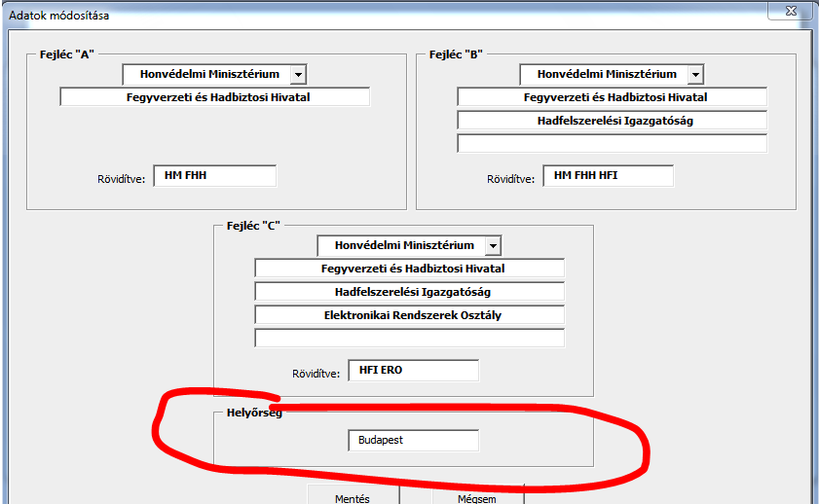Click the Fegyverzeti és Hadbiztosi Hivatal field in Fejléc "A"

[215, 97]
